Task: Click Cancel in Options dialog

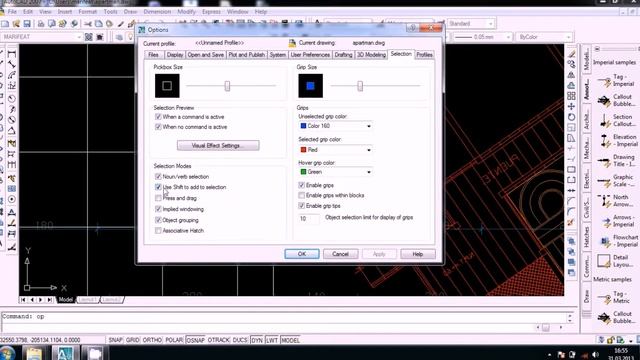Action: [340, 254]
